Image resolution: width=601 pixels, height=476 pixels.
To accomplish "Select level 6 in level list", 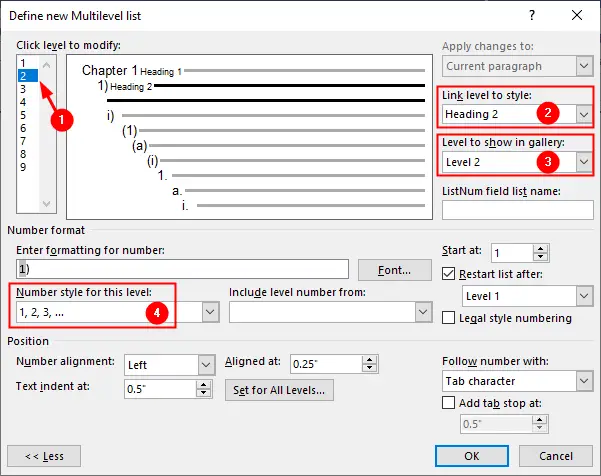I will [x=23, y=128].
